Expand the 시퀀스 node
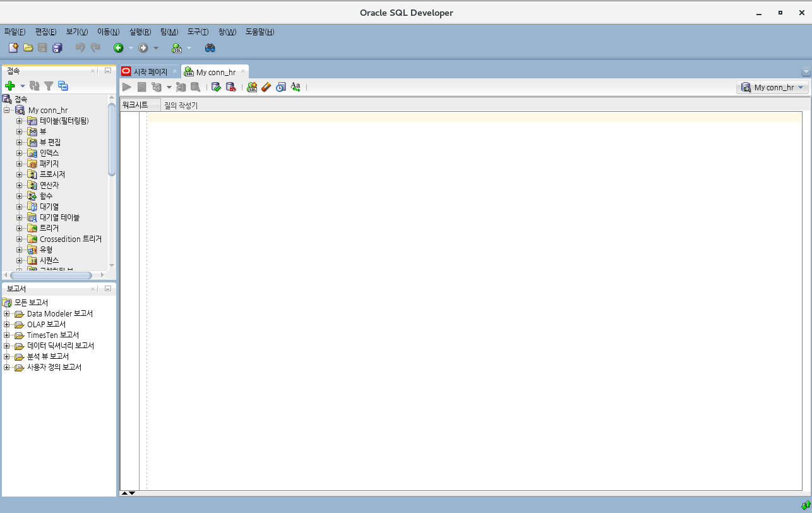This screenshot has width=812, height=513. [20, 260]
